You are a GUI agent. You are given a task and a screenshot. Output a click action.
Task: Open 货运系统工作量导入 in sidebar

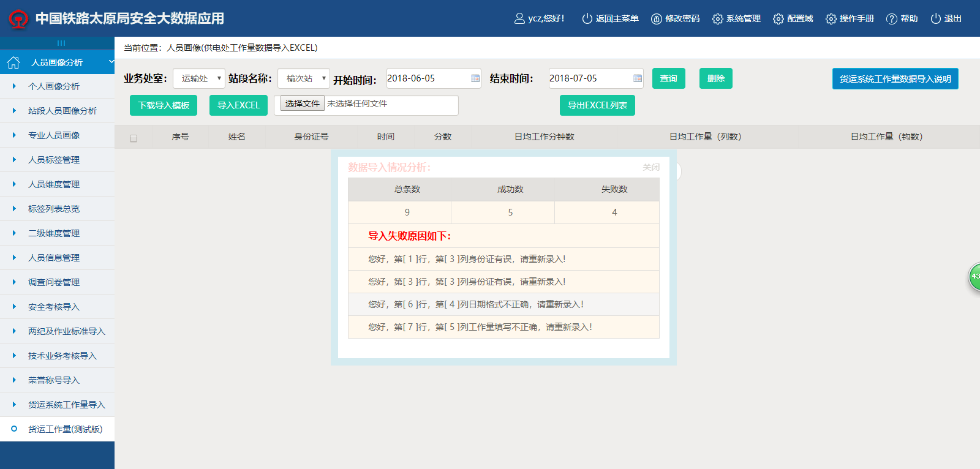click(x=57, y=405)
